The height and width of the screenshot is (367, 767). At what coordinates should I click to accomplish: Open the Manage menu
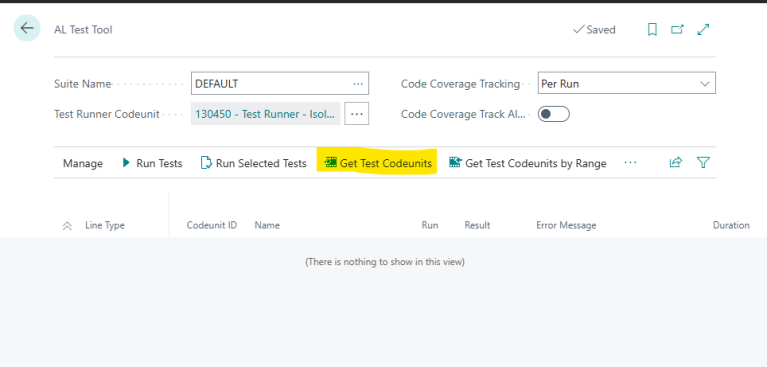(83, 163)
